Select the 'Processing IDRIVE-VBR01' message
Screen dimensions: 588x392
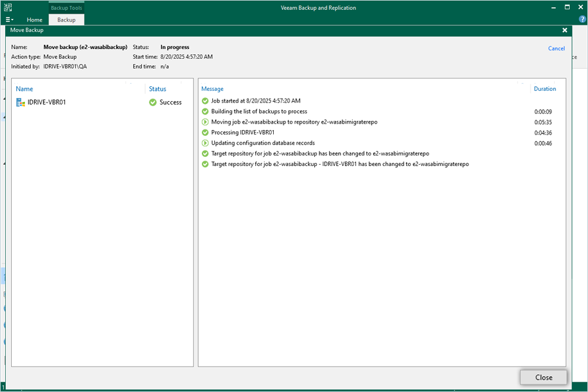tap(242, 133)
